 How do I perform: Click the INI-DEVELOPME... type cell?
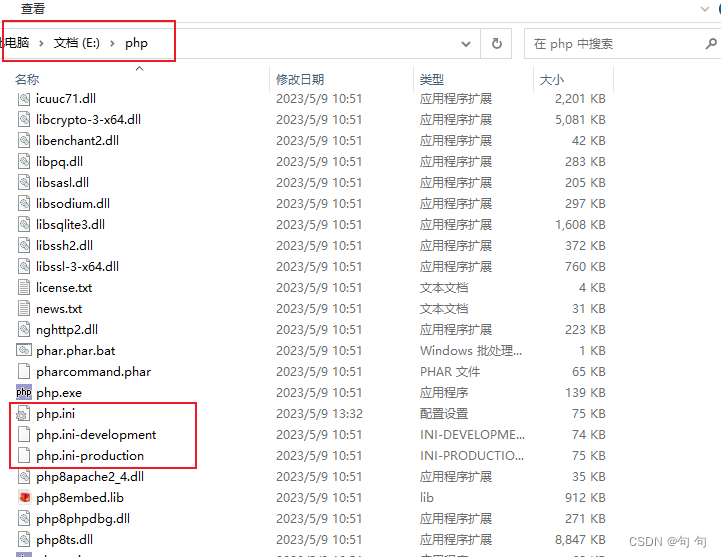point(472,435)
